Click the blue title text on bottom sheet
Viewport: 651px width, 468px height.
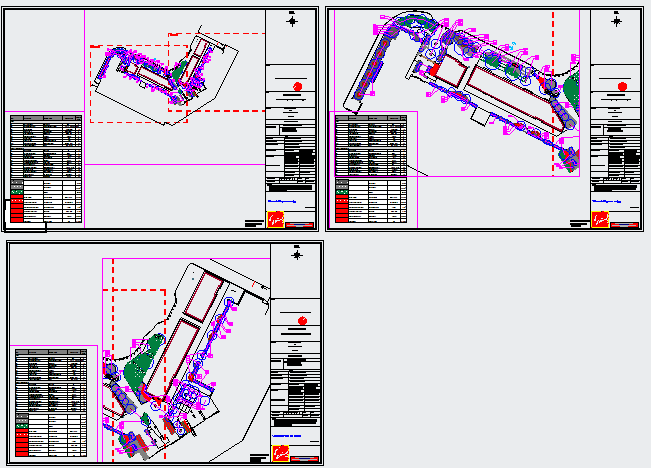click(290, 437)
